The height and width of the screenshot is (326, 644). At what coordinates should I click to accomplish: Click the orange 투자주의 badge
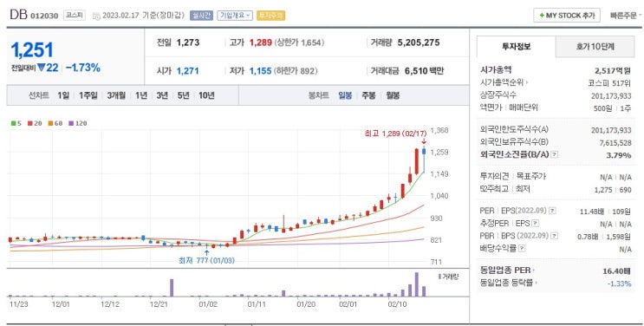coord(270,16)
